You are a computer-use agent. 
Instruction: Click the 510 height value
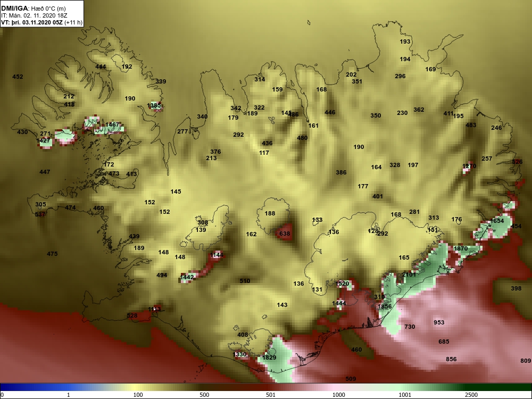(245, 281)
